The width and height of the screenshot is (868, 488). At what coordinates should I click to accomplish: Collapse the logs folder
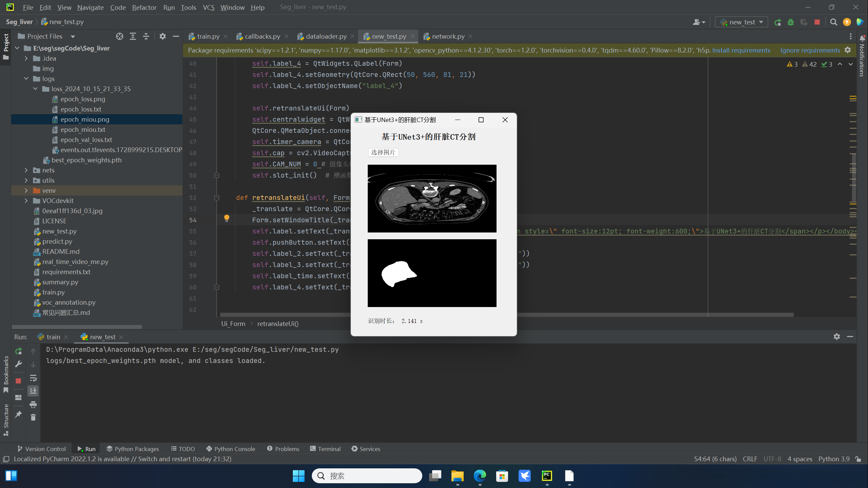pos(26,79)
